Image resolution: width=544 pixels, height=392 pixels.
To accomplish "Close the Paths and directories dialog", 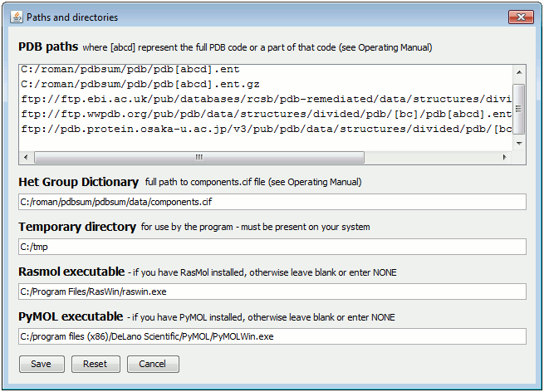I will pos(520,17).
